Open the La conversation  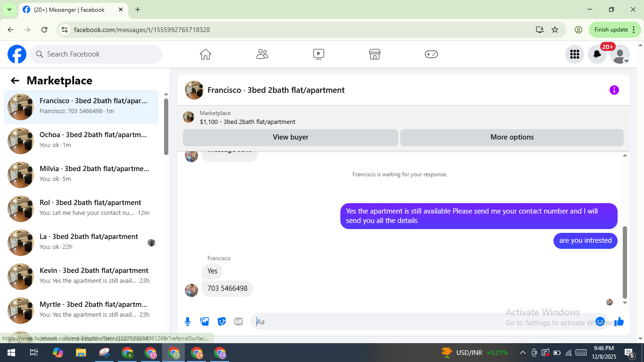point(81,243)
